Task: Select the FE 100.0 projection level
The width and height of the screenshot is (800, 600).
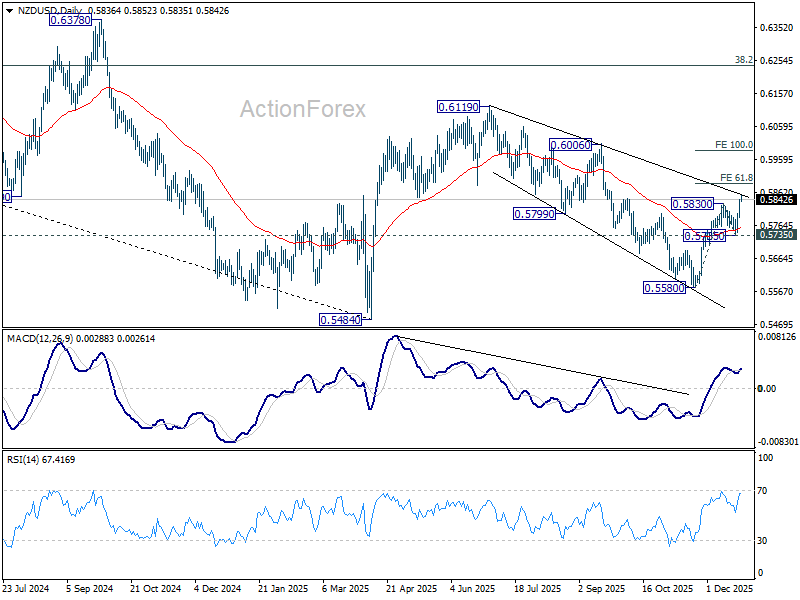Action: [734, 145]
